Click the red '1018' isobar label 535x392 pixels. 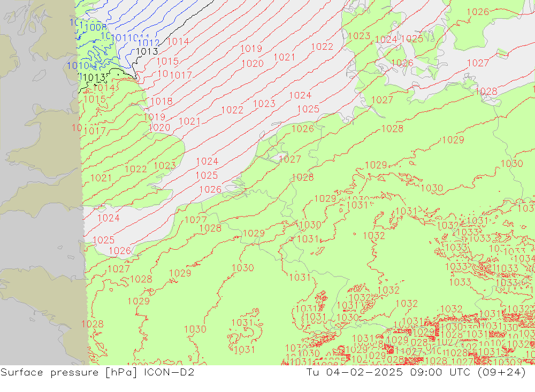pos(161,101)
